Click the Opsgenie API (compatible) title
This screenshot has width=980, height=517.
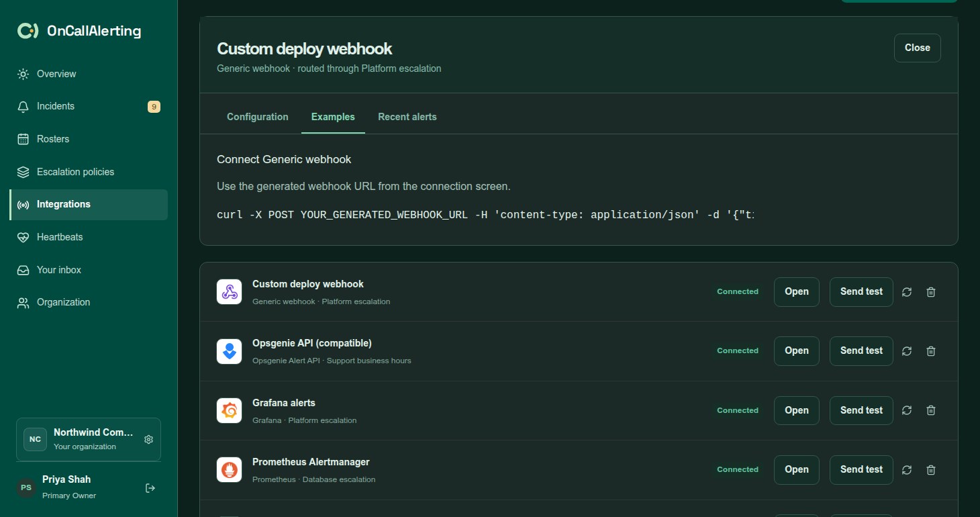312,343
